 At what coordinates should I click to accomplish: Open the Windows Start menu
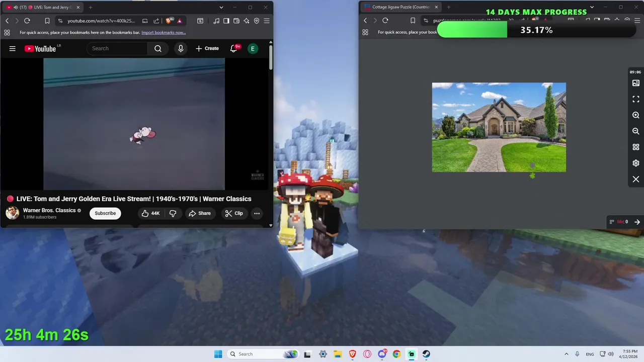(218, 354)
